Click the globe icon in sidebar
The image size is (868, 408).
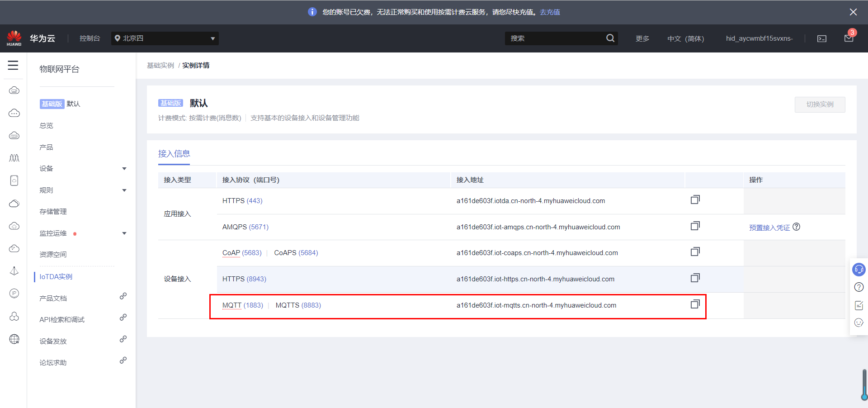tap(14, 339)
